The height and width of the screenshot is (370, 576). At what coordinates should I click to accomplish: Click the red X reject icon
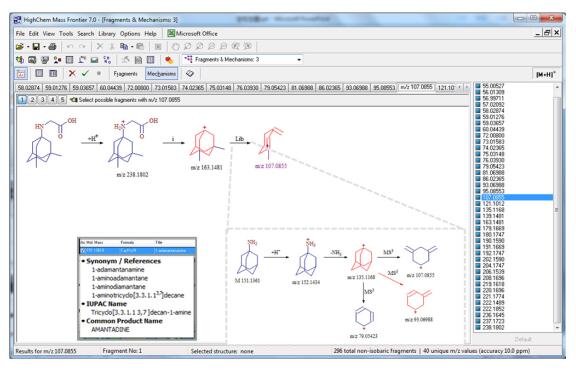[x=72, y=73]
